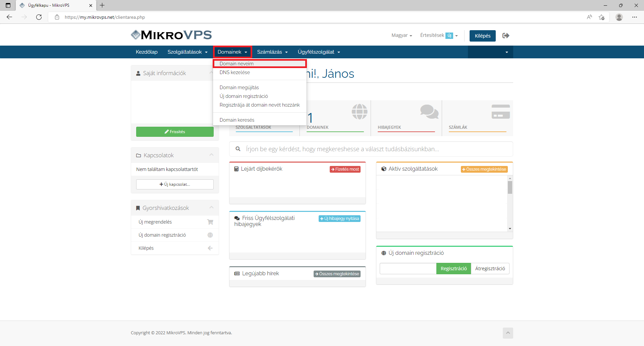Viewport: 644px width, 346px height.
Task: Click the Aktív szolgáltatások scrollbar thumb
Action: (510, 187)
